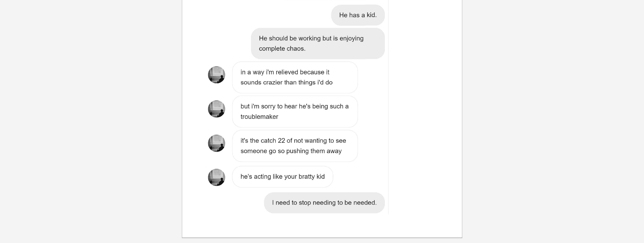Click avatar beside 'catch 22' message
Viewport: 644px width, 243px height.
(217, 143)
